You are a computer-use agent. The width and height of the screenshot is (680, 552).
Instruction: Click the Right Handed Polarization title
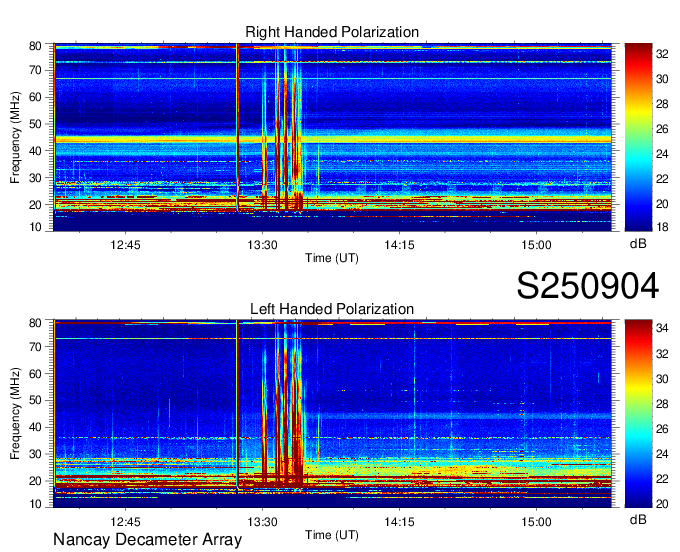coord(332,32)
